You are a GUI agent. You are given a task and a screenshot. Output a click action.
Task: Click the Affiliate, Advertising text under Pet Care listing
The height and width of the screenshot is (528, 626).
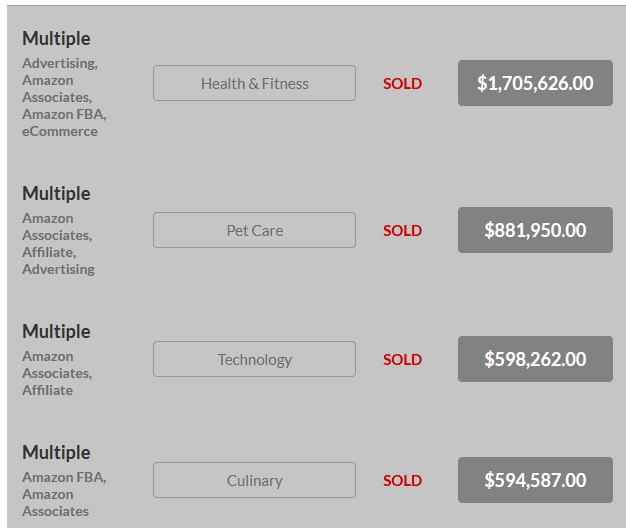[x=58, y=261]
